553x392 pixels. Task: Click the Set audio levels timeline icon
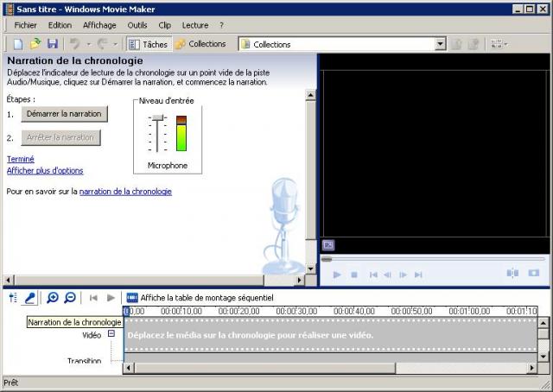pos(13,298)
